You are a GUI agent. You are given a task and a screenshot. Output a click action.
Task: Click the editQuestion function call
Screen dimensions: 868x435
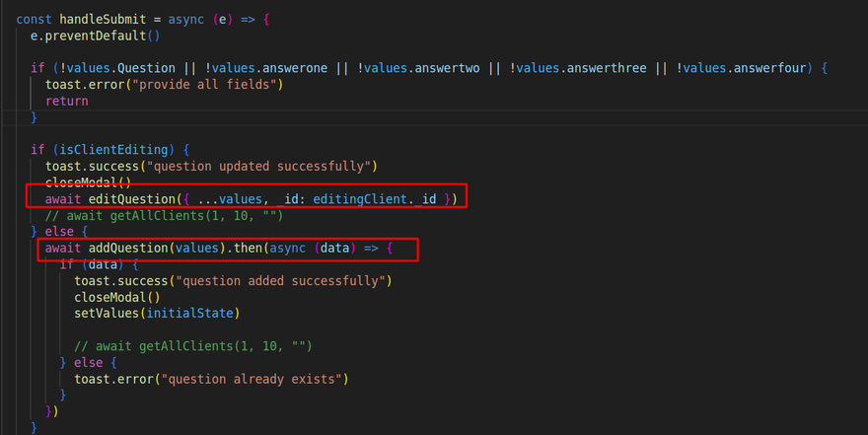point(134,199)
